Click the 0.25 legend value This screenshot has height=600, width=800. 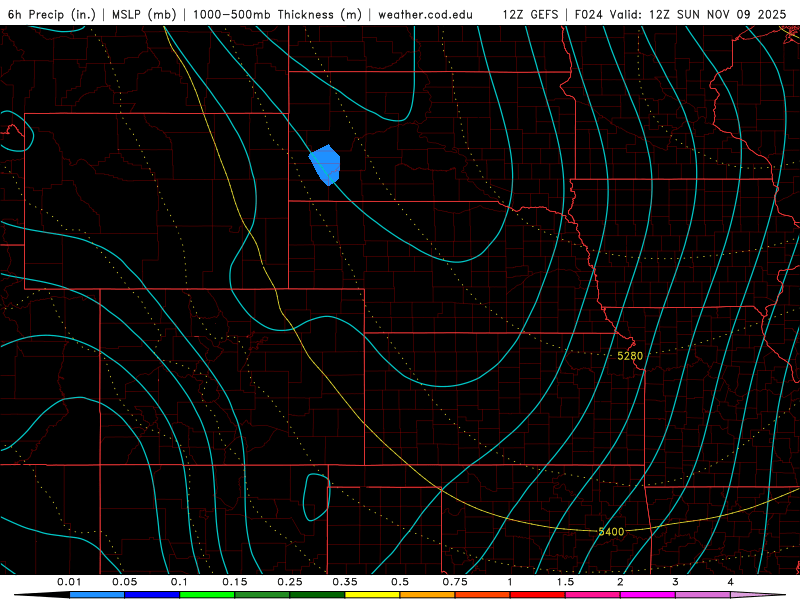(290, 582)
